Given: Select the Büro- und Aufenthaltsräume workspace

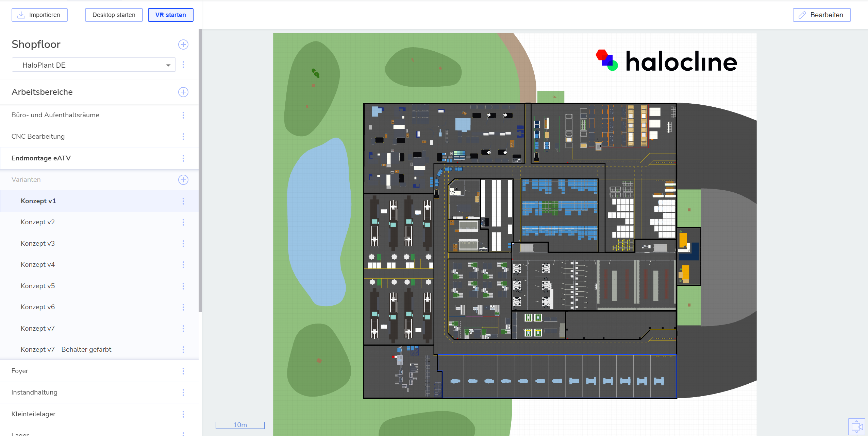Looking at the screenshot, I should click(55, 115).
